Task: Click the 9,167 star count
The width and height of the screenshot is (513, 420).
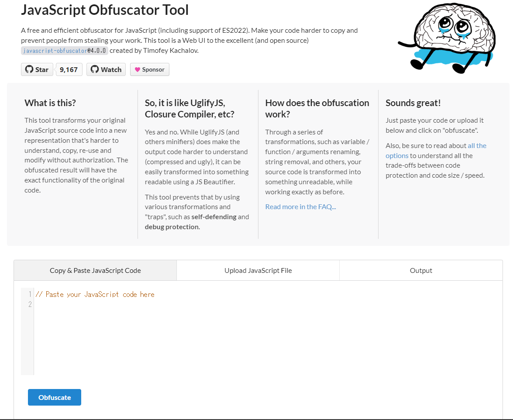Action: coord(69,69)
